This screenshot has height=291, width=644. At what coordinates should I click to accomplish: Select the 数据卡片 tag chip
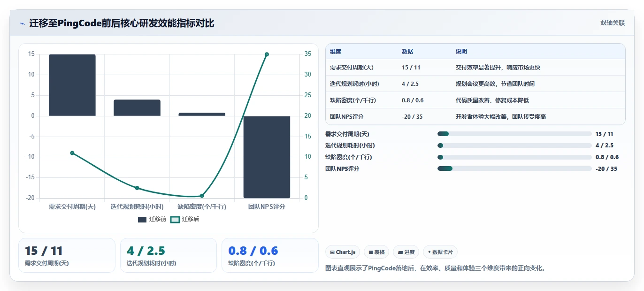click(x=440, y=252)
